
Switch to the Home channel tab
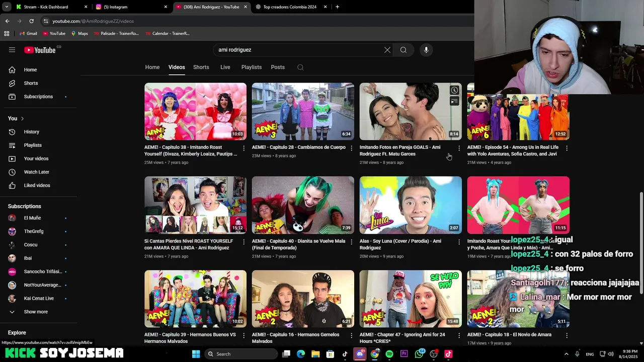tap(152, 67)
